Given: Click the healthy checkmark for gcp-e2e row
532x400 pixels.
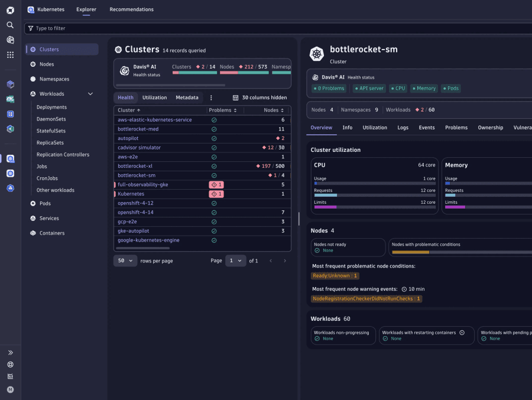Looking at the screenshot, I should pos(214,222).
